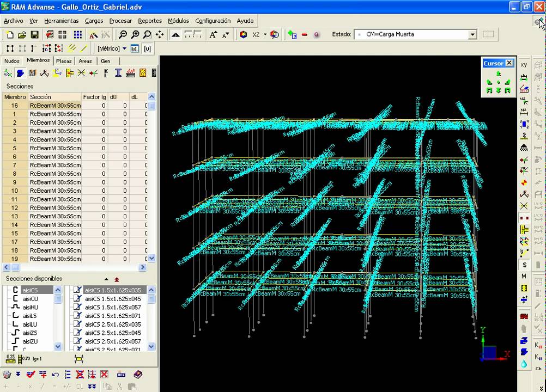
Task: Click the Sección column header
Action: [55, 97]
